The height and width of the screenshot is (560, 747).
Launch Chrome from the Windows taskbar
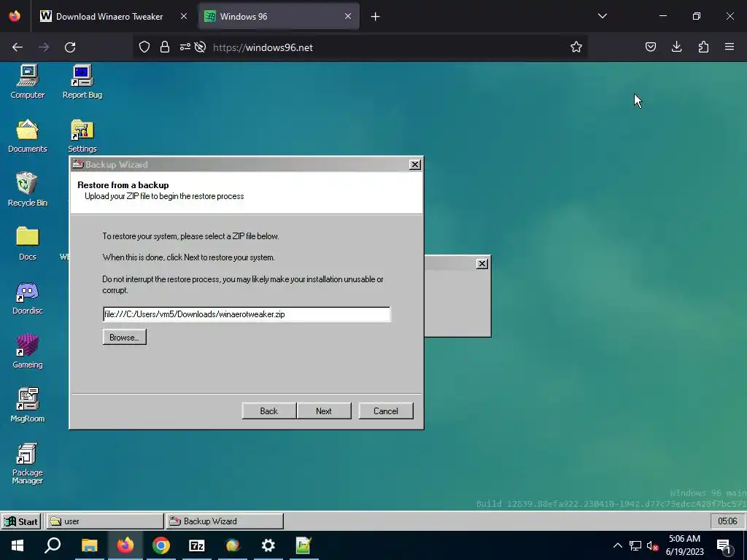point(161,545)
